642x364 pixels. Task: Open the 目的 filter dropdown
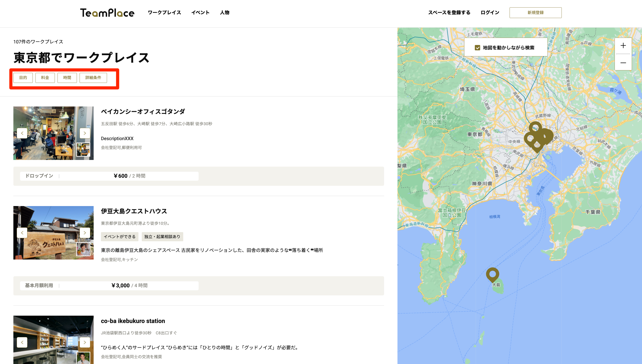23,78
